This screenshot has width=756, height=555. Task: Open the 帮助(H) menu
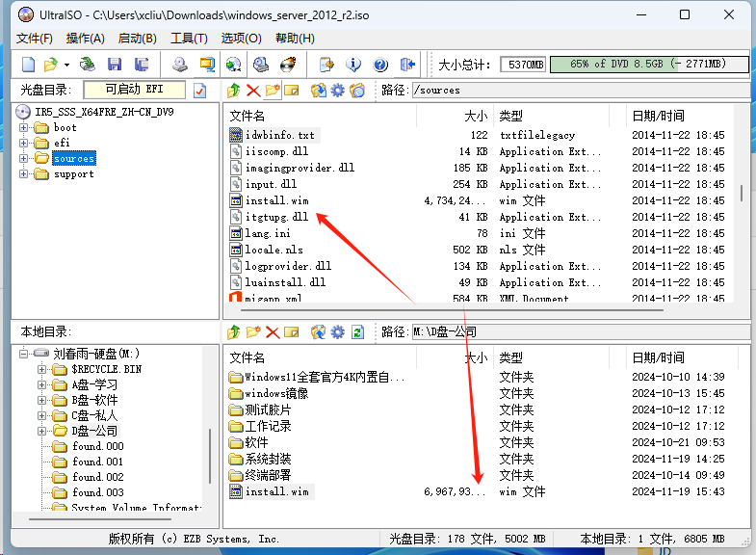[x=295, y=39]
